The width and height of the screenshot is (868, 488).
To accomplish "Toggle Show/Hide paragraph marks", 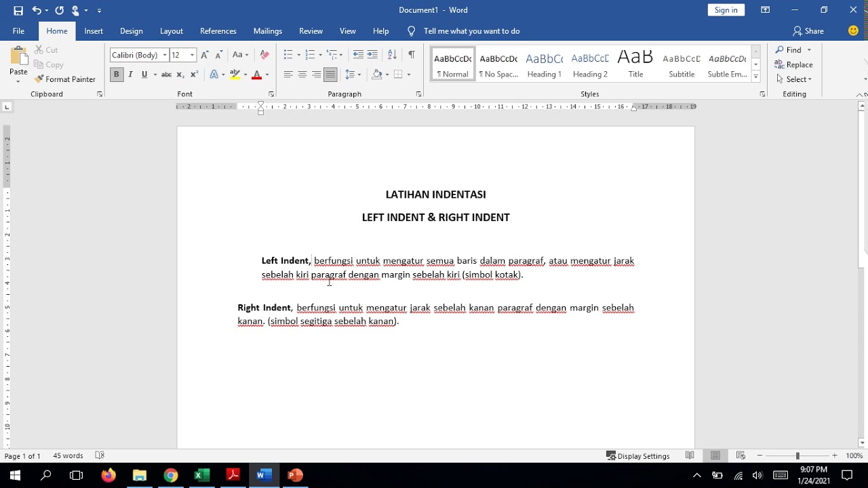I will 412,55.
